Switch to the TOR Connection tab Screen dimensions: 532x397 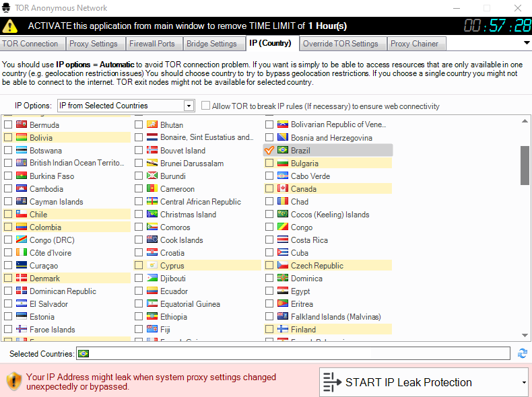[32, 44]
